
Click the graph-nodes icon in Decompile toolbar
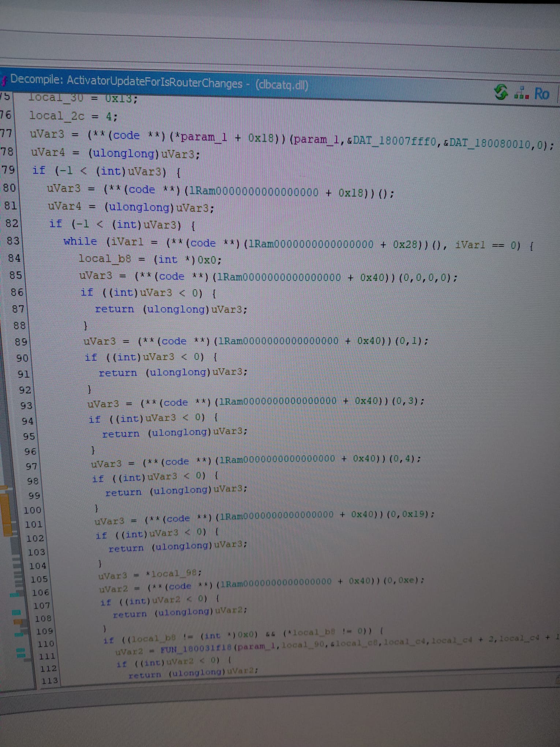522,93
